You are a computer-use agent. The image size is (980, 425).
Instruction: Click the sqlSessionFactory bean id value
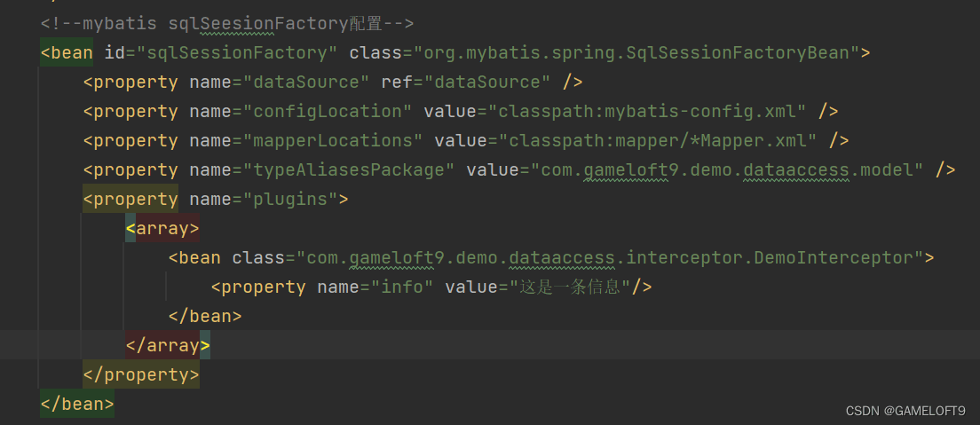click(237, 53)
